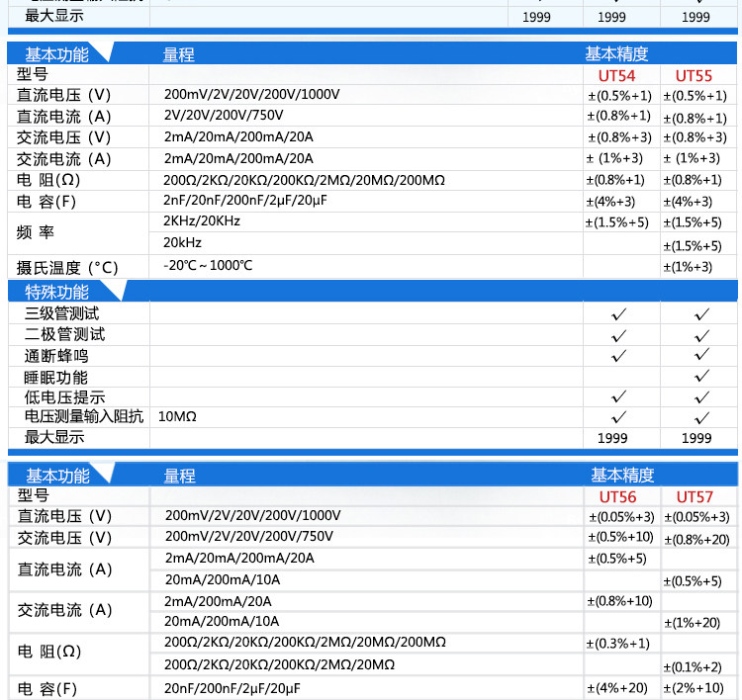This screenshot has width=742, height=700.
Task: Click the accuracy value ±(0.8%+10)
Action: [619, 601]
